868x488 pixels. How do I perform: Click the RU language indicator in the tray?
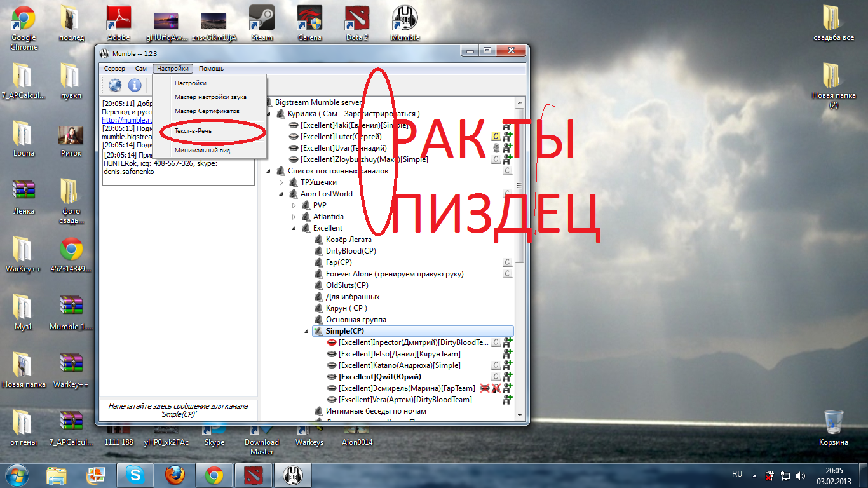(x=737, y=474)
